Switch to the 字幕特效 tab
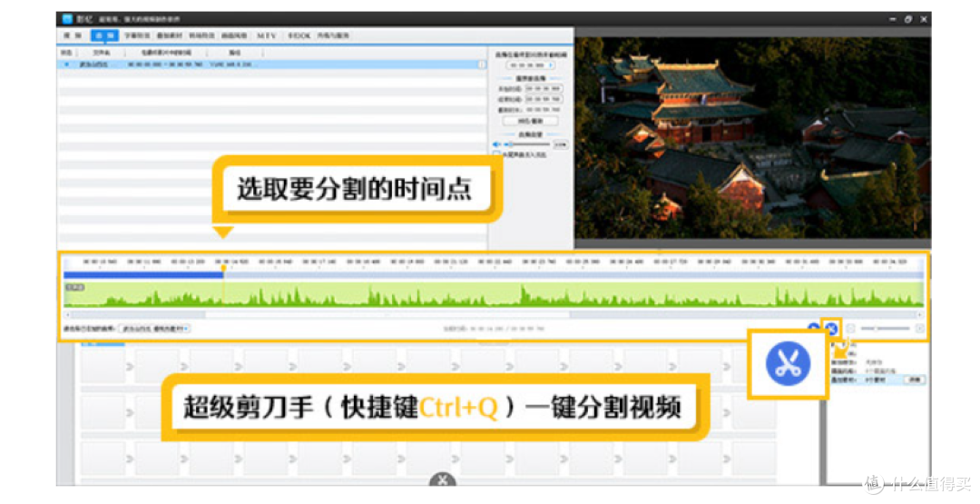The width and height of the screenshot is (980, 504). pyautogui.click(x=136, y=35)
